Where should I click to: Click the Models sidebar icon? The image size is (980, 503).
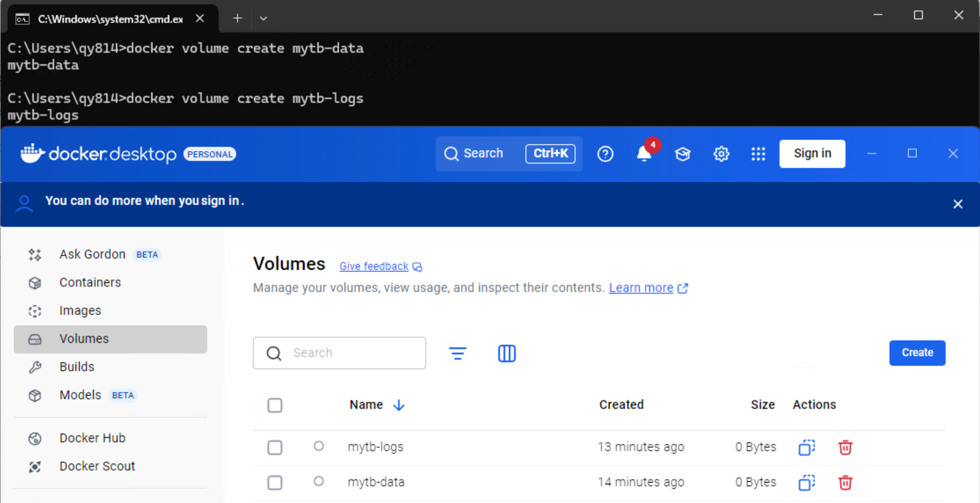click(x=35, y=395)
